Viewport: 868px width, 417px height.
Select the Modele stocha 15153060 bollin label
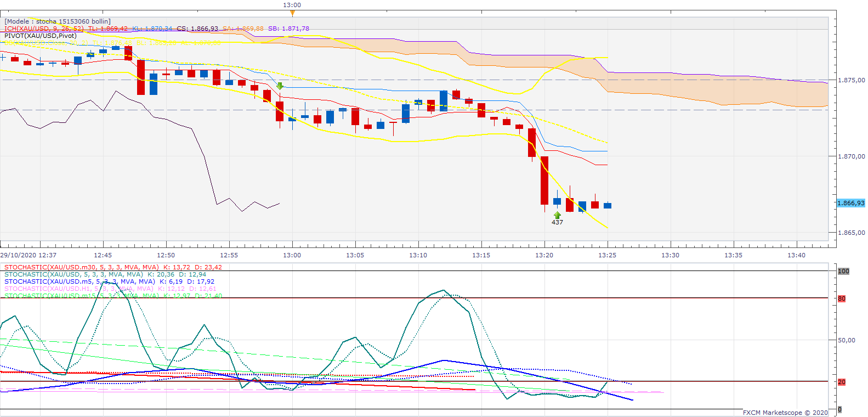(x=58, y=21)
